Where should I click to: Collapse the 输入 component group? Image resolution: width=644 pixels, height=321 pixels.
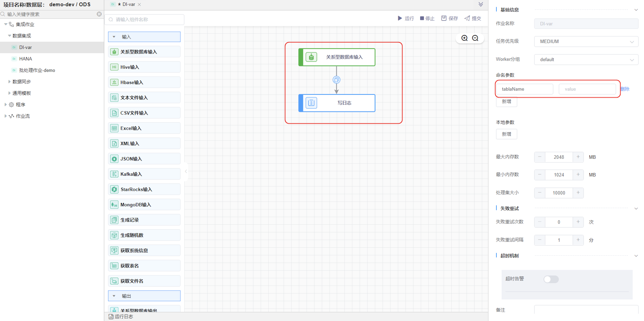pyautogui.click(x=114, y=37)
